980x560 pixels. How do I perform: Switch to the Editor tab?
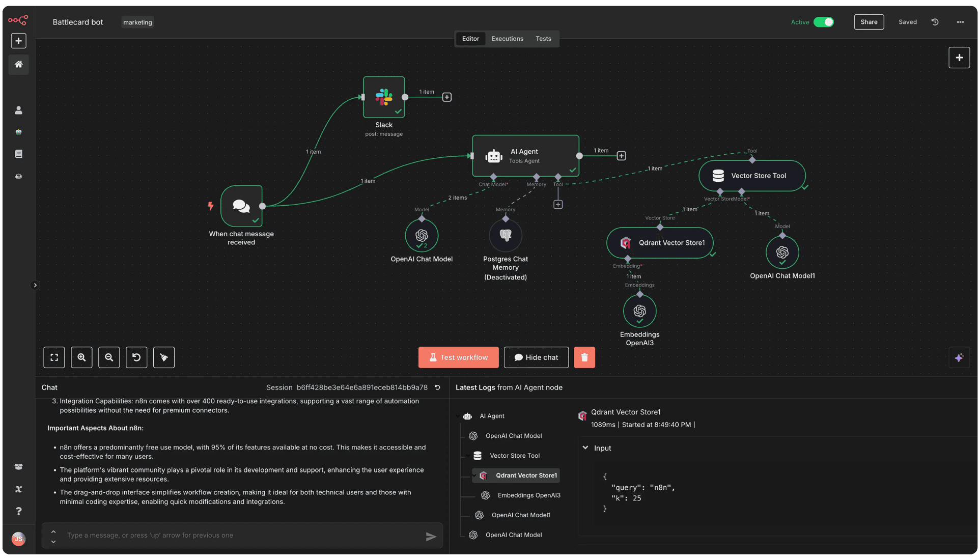point(470,39)
